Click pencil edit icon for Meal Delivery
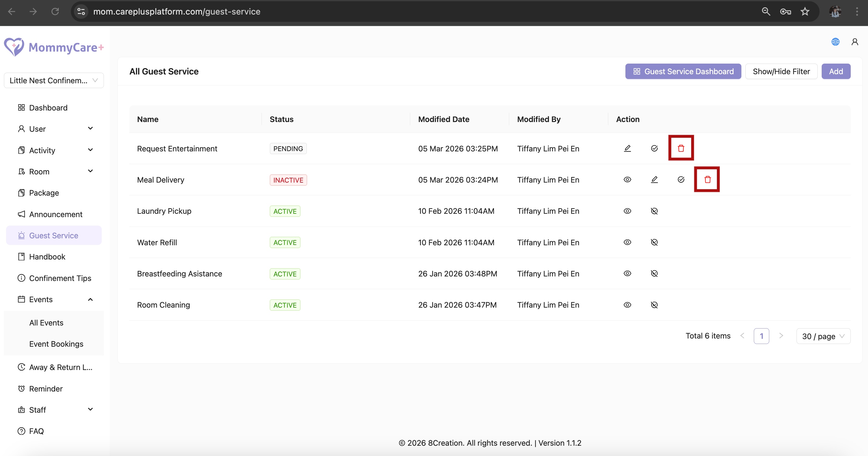This screenshot has height=456, width=868. point(654,180)
